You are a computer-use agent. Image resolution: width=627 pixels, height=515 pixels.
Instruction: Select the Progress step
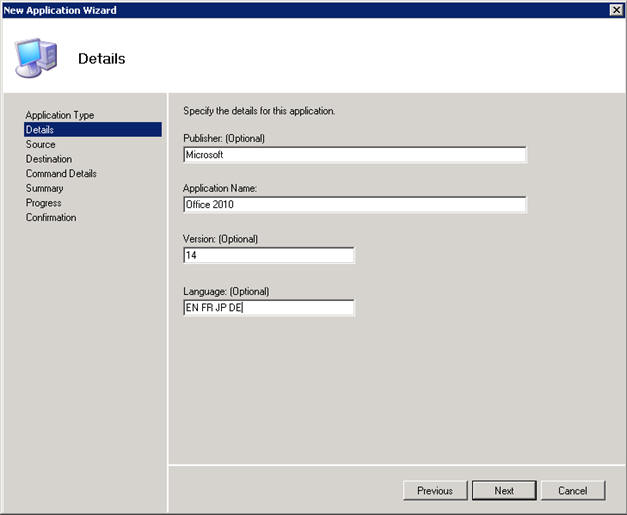[x=44, y=203]
